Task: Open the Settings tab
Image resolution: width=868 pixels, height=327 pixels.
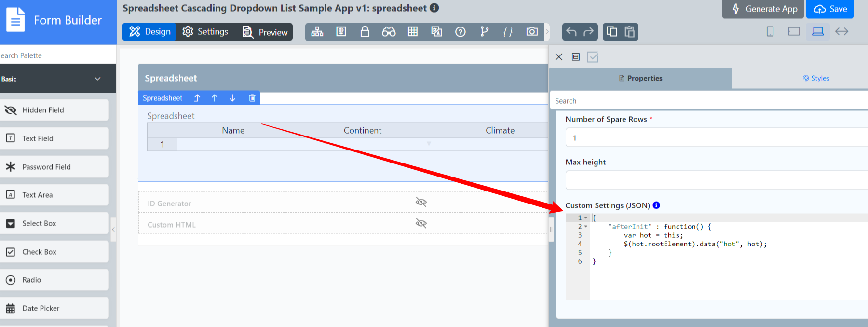Action: (x=205, y=32)
